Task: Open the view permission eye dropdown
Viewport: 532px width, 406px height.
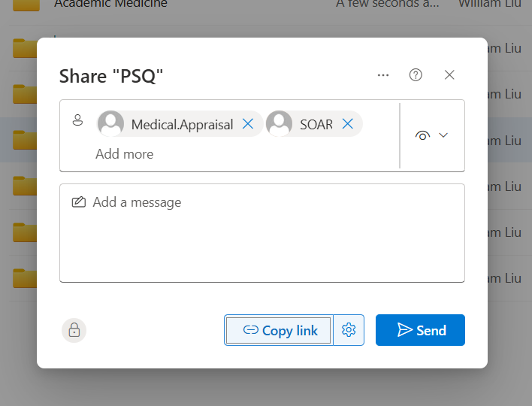Action: pos(423,135)
